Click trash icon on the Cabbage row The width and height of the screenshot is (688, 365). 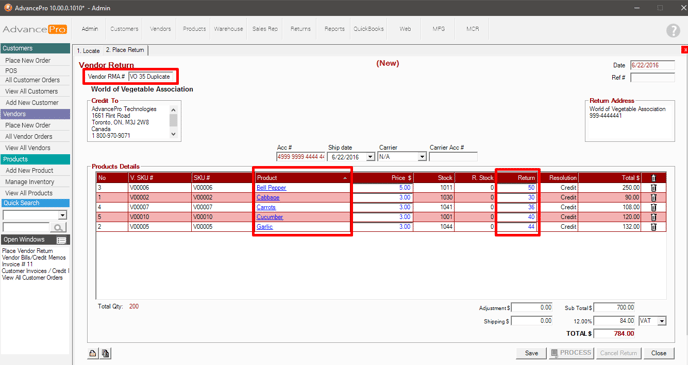click(x=653, y=197)
